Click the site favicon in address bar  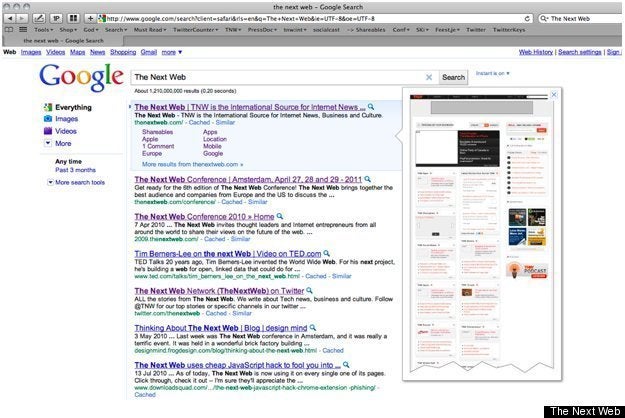(102, 18)
